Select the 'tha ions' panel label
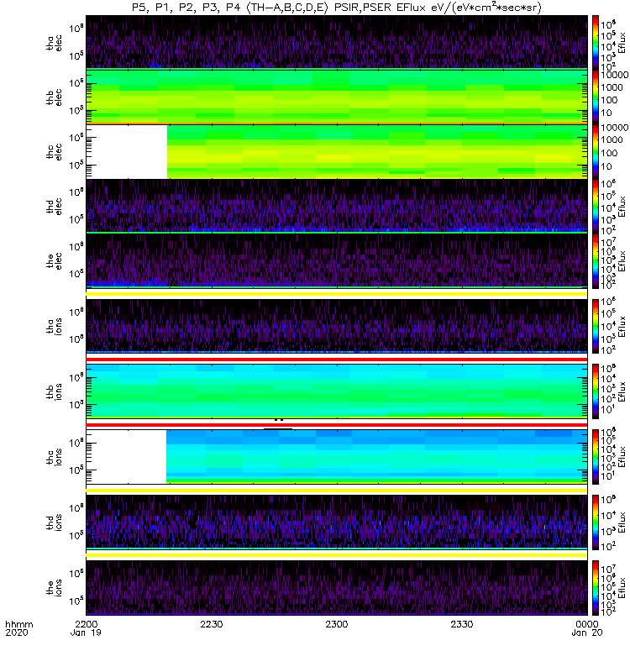The height and width of the screenshot is (672, 630). click(55, 326)
